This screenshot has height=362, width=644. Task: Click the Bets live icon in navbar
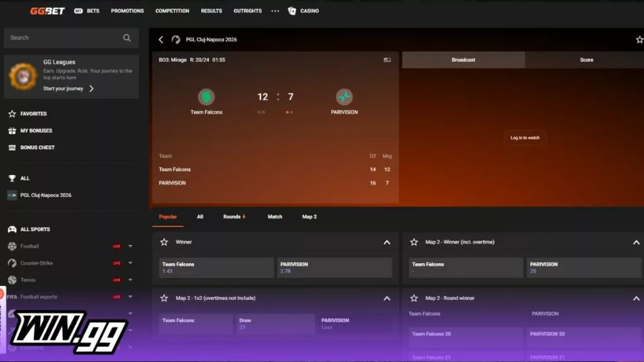pos(78,11)
